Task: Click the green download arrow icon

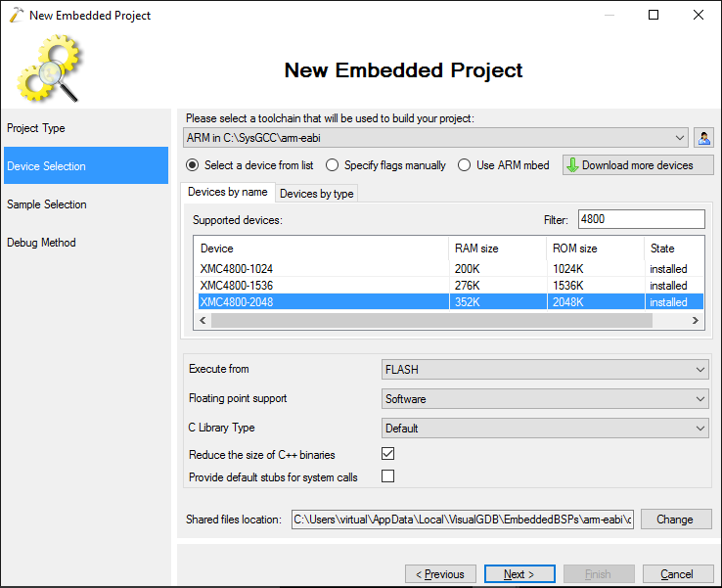Action: tap(572, 164)
